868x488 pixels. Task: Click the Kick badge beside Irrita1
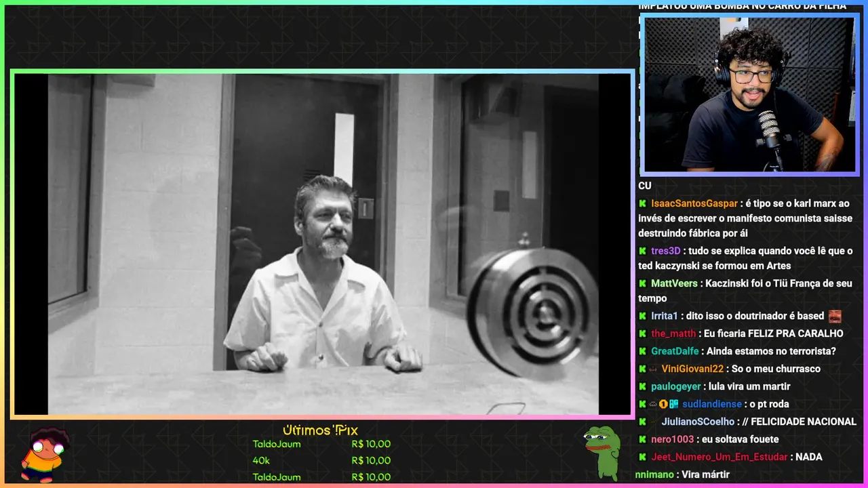coord(642,316)
